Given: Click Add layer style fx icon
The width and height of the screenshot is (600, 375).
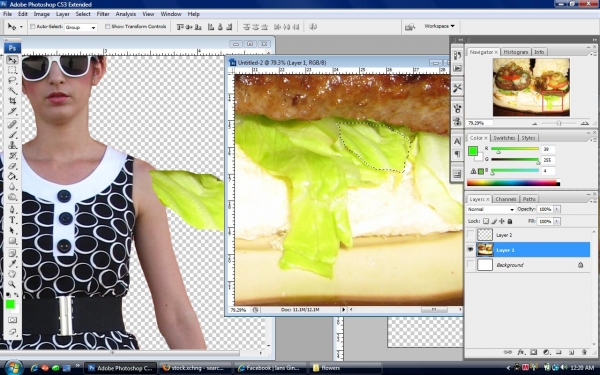Looking at the screenshot, I should tap(521, 352).
